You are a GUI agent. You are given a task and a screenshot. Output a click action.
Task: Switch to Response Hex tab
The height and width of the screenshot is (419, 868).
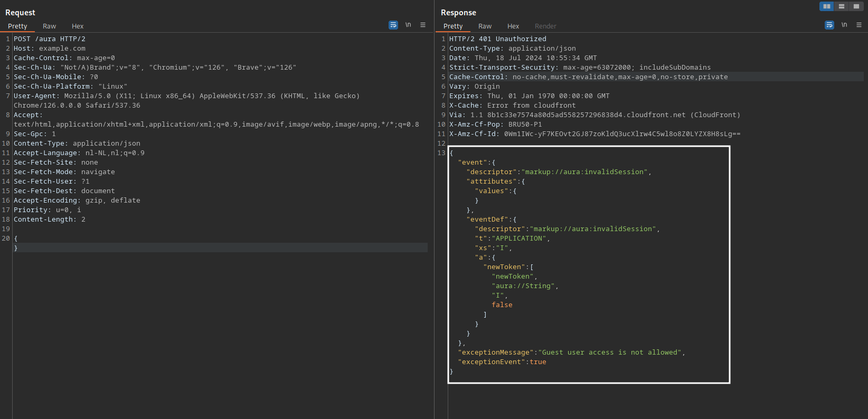pyautogui.click(x=513, y=26)
